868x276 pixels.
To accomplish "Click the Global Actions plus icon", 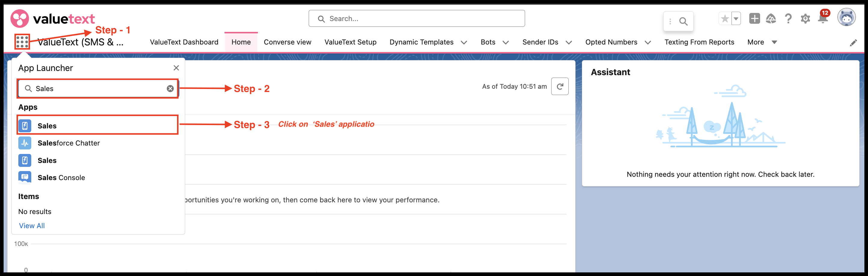I will [x=754, y=19].
